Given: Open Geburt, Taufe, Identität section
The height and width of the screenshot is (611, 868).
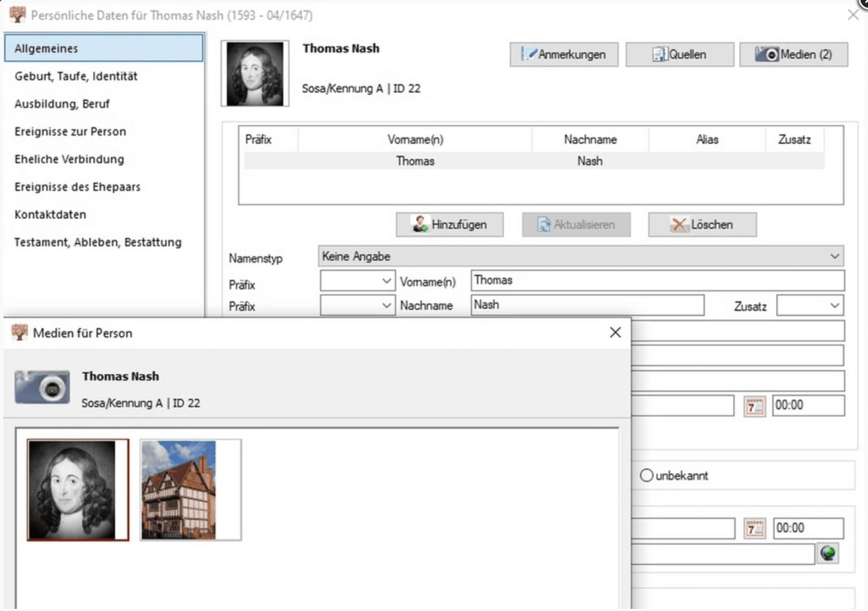Looking at the screenshot, I should [76, 76].
